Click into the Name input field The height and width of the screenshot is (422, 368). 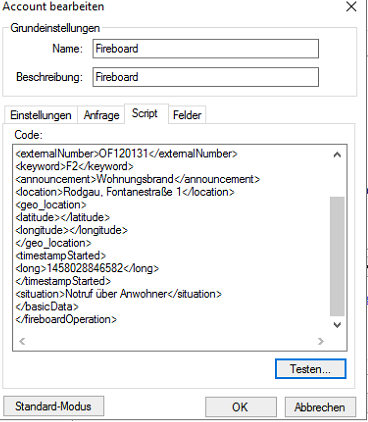pyautogui.click(x=206, y=49)
